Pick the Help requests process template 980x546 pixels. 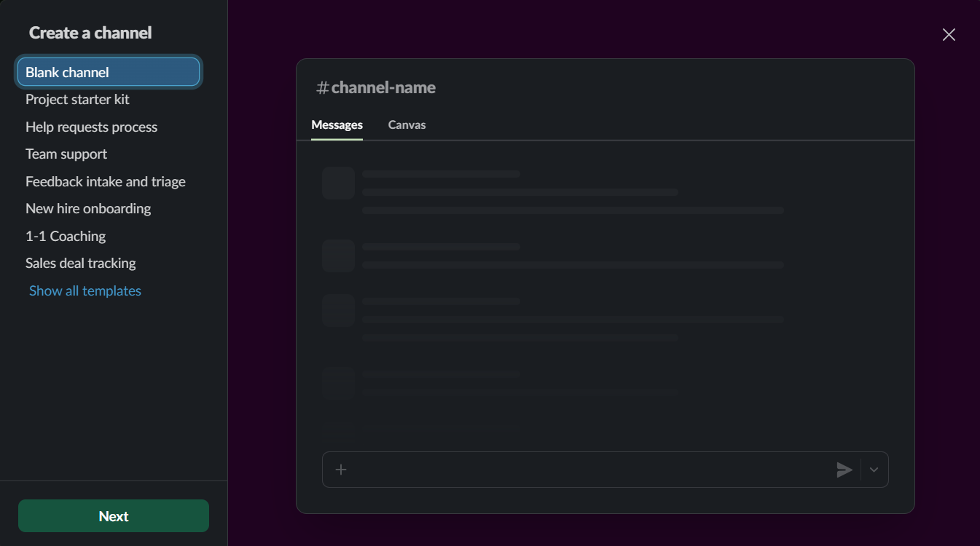pyautogui.click(x=91, y=127)
